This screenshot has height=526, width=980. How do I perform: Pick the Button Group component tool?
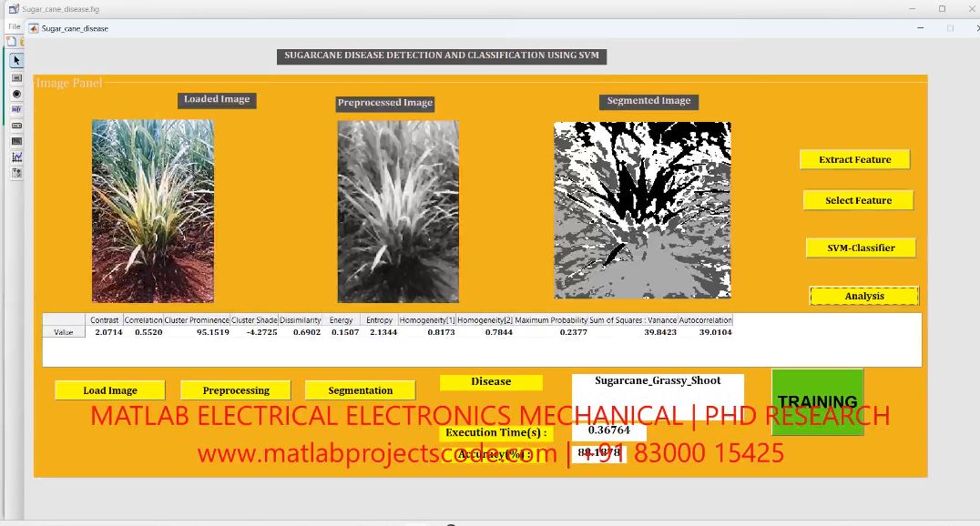pos(16,173)
